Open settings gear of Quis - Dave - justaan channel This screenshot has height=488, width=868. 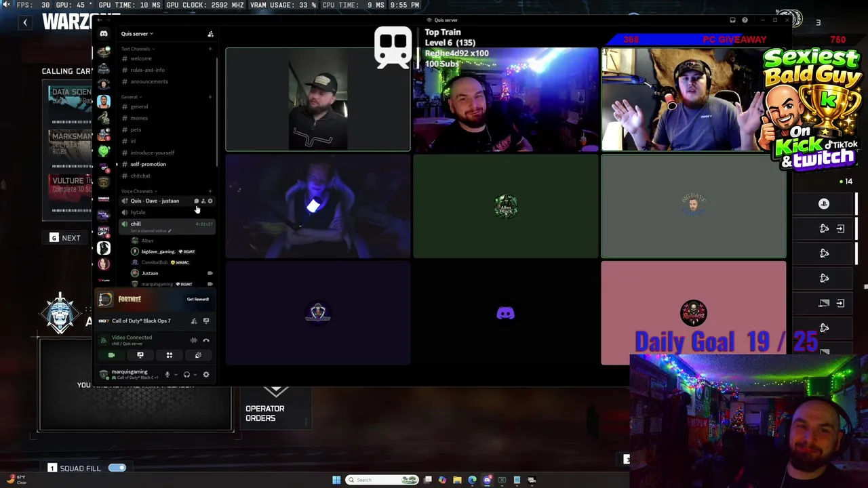point(210,201)
